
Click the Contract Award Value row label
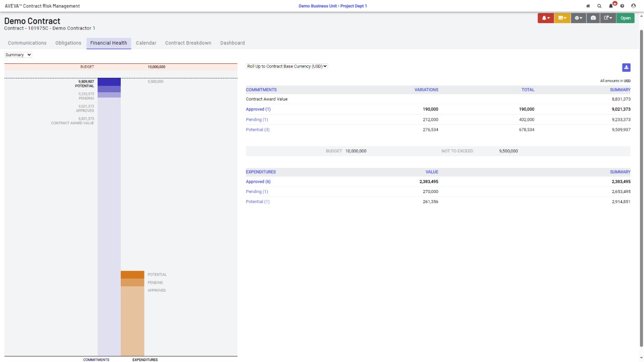pos(267,99)
